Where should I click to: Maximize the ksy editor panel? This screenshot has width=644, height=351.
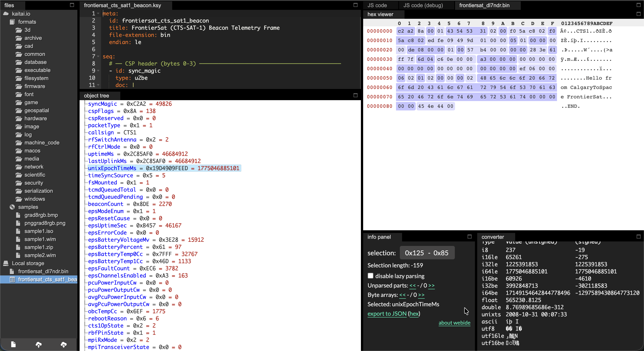click(x=356, y=5)
